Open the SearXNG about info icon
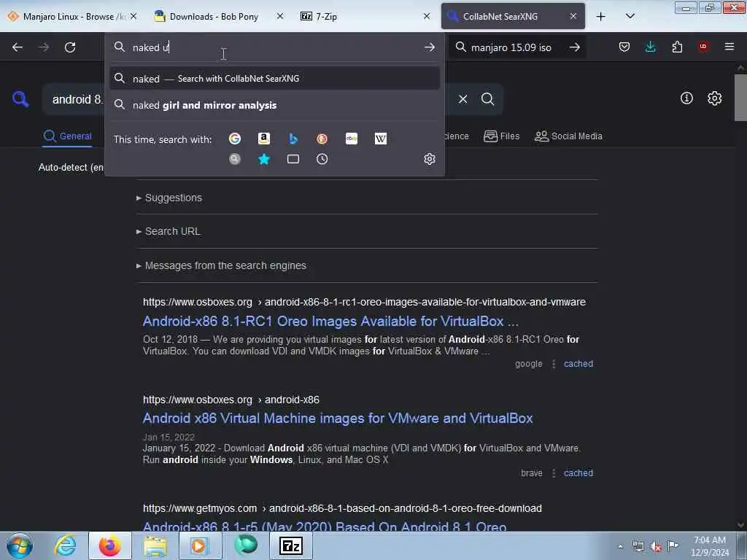 pyautogui.click(x=686, y=98)
